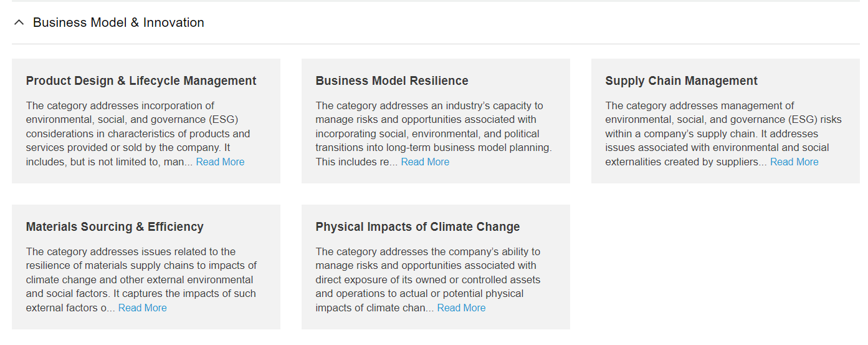This screenshot has height=345, width=868.
Task: Click the Business Model & Innovation heading
Action: [118, 22]
